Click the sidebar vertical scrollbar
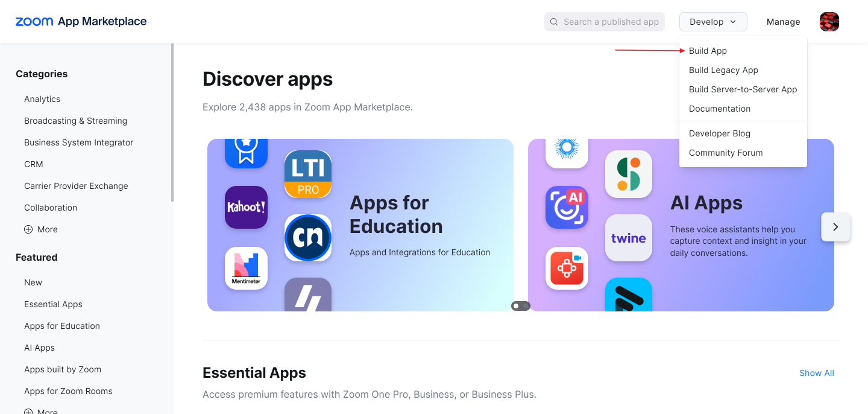 click(172, 123)
